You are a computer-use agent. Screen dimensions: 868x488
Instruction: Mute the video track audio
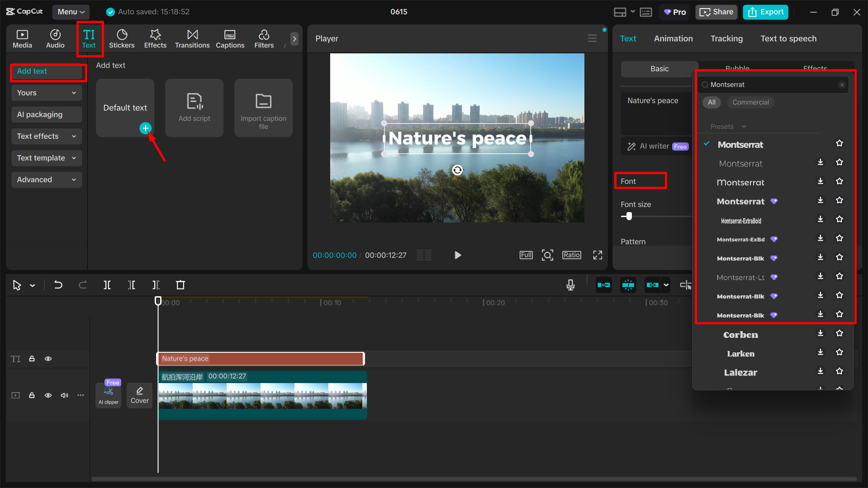click(x=64, y=395)
